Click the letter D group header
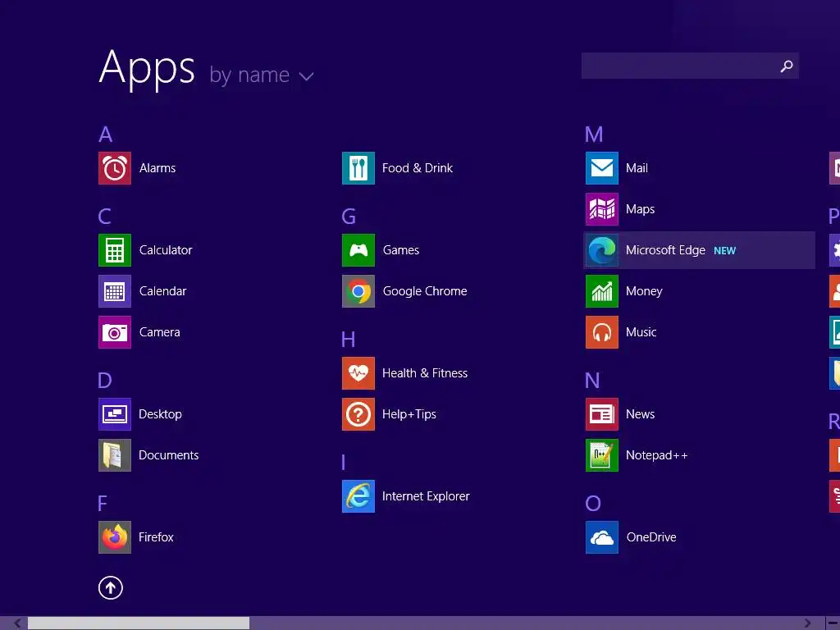The width and height of the screenshot is (840, 630). (105, 381)
